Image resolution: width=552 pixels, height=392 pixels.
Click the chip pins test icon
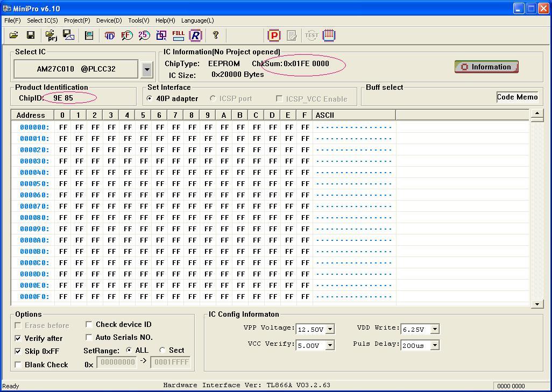(x=329, y=35)
